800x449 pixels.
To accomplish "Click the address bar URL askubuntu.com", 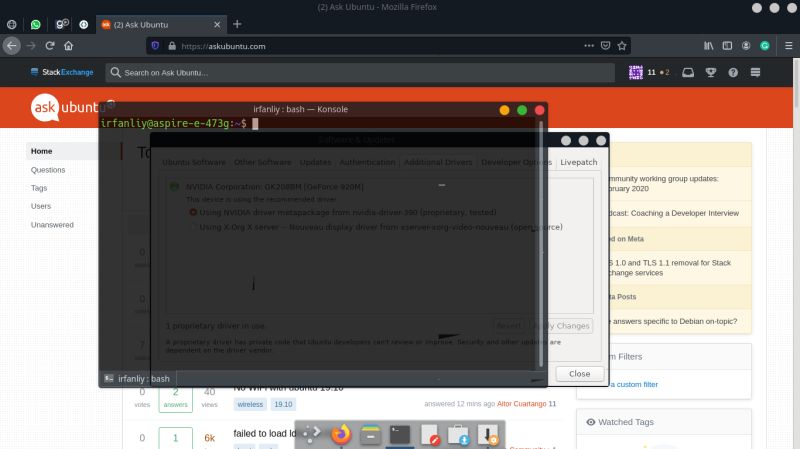I will click(223, 46).
